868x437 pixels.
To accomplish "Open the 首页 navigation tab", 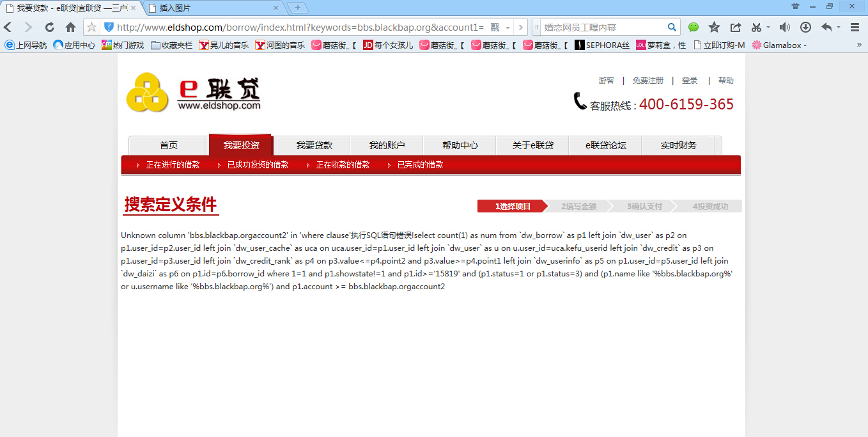I will pos(169,145).
